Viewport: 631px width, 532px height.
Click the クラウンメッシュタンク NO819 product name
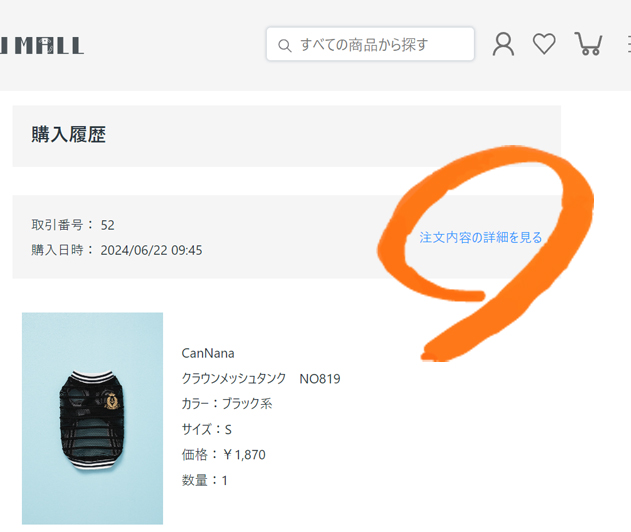coord(261,379)
